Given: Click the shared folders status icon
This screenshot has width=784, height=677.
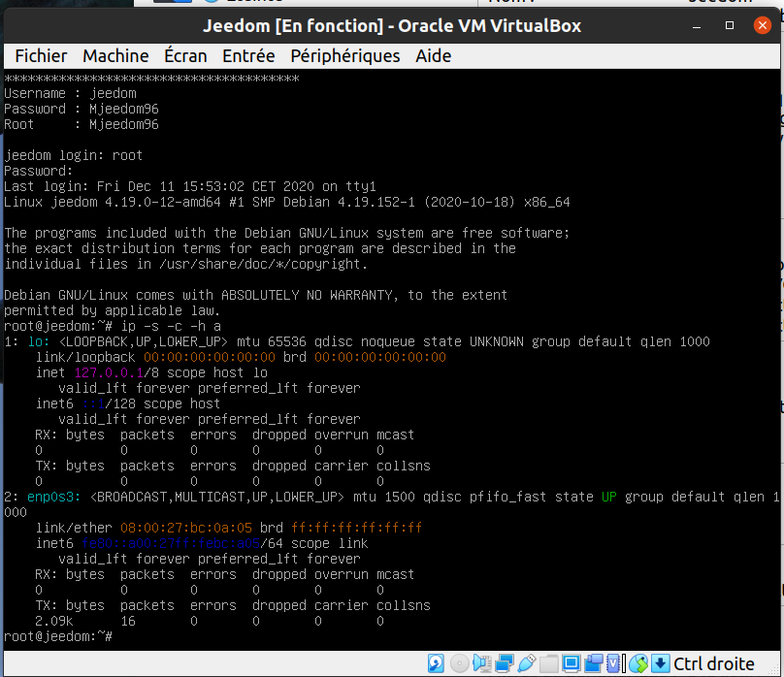Looking at the screenshot, I should [x=549, y=664].
